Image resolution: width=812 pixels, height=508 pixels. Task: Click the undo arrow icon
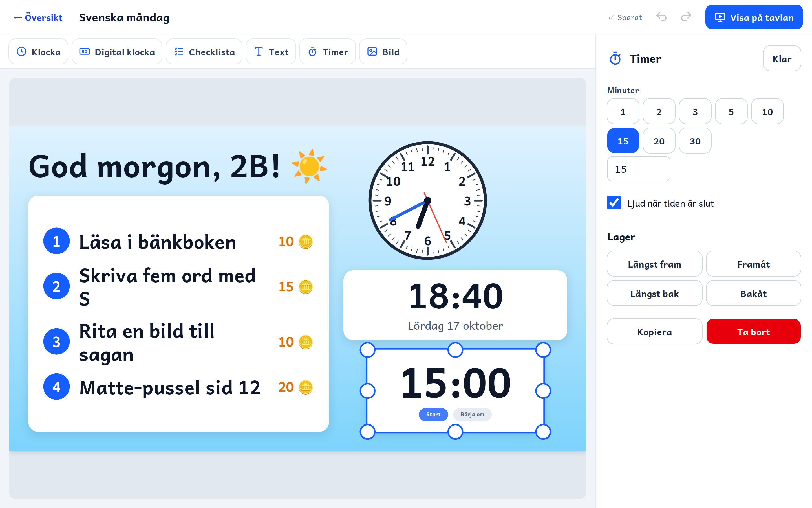661,17
